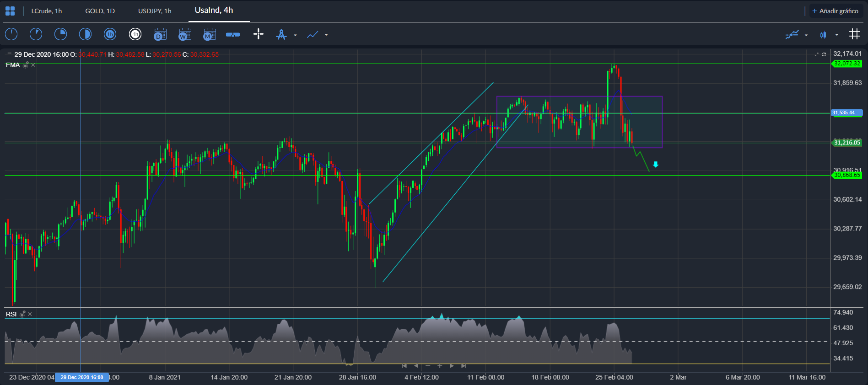Image resolution: width=868 pixels, height=385 pixels.
Task: Open the USDJPY, 1h tab
Action: click(x=155, y=11)
